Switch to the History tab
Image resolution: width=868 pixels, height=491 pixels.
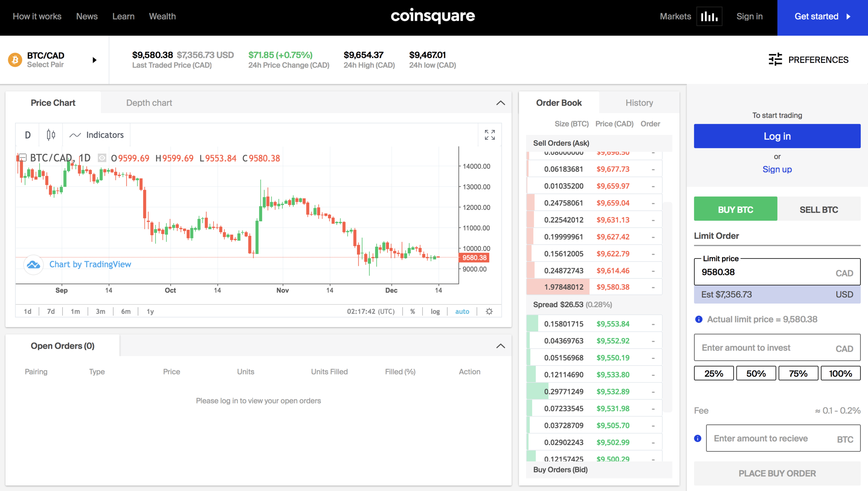[639, 103]
